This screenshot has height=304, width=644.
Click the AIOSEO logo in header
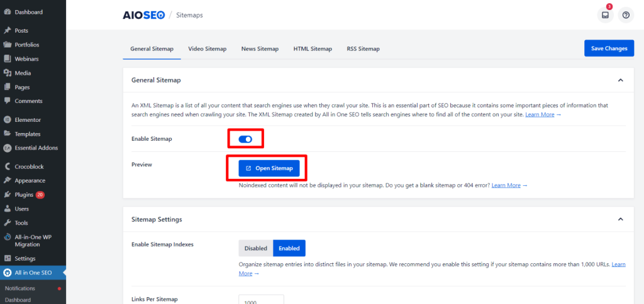[x=144, y=16]
